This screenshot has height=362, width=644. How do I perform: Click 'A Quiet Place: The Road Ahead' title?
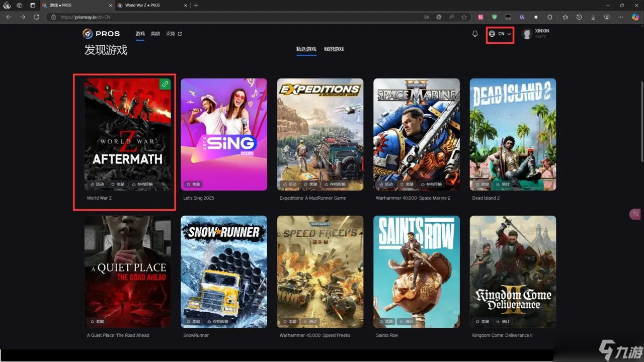click(118, 335)
